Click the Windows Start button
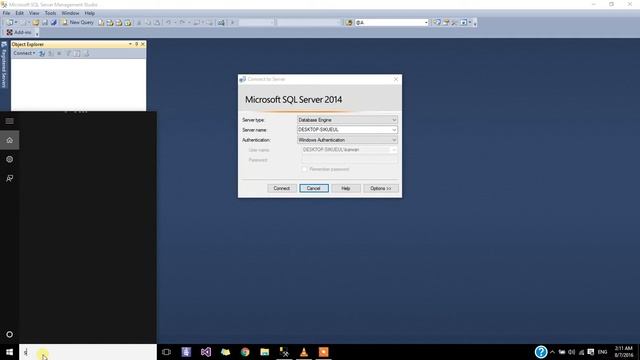This screenshot has height=360, width=640. pyautogui.click(x=9, y=352)
